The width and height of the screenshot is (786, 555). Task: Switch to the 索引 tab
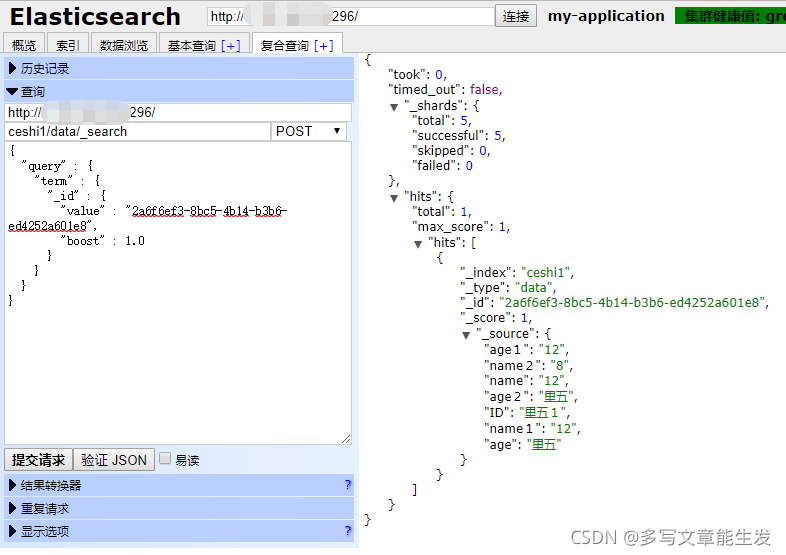pos(68,45)
